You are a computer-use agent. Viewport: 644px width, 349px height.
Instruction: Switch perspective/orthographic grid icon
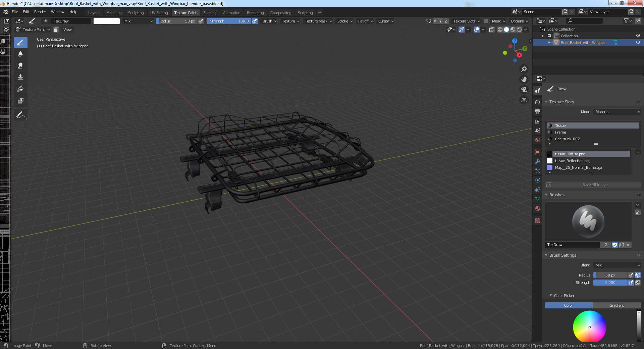click(524, 100)
